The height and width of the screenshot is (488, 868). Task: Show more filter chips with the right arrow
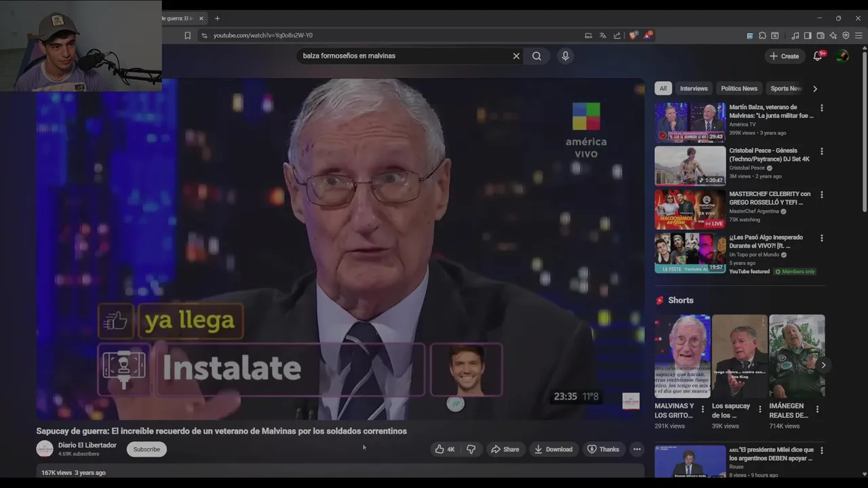(815, 88)
